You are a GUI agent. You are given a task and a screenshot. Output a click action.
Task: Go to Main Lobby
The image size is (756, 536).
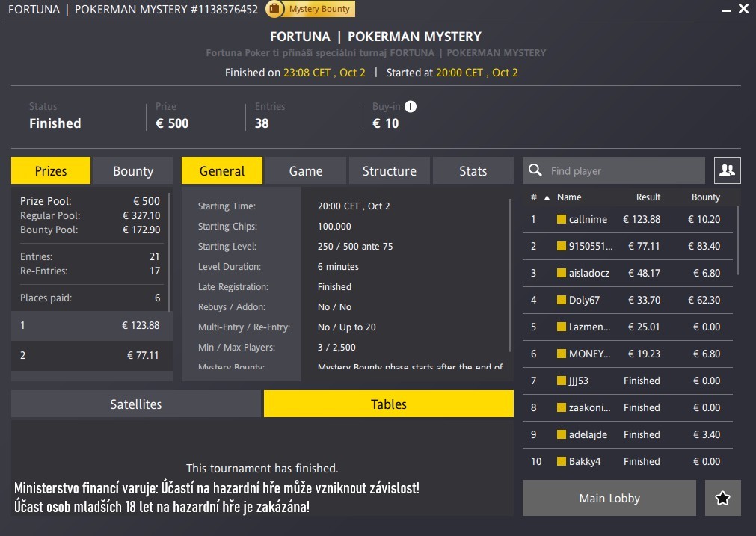pos(609,498)
